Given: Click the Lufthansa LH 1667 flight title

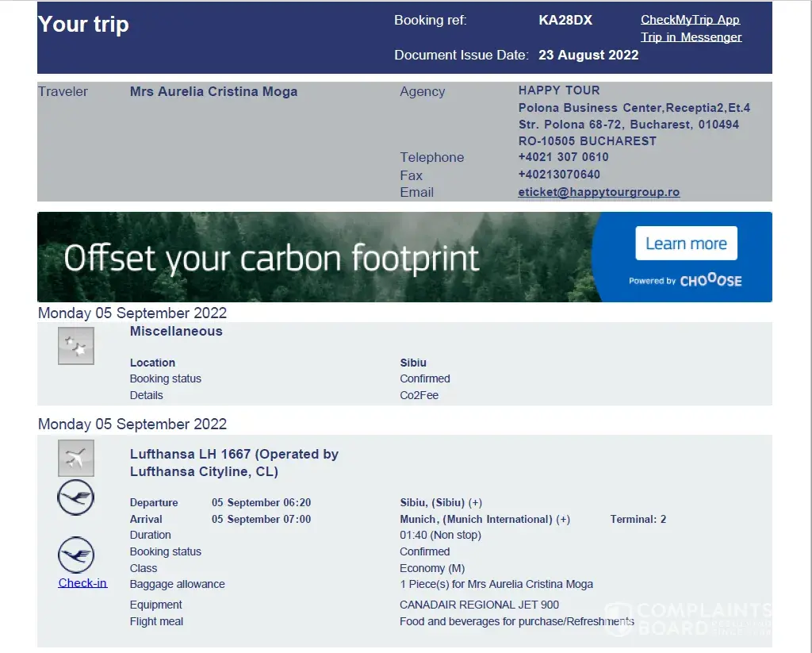Looking at the screenshot, I should pos(234,463).
